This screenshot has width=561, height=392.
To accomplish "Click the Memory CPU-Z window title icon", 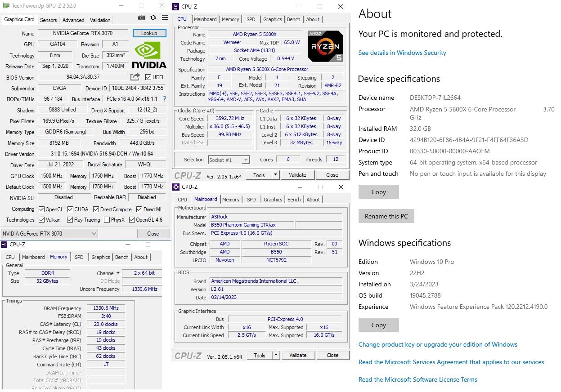I will (4, 245).
